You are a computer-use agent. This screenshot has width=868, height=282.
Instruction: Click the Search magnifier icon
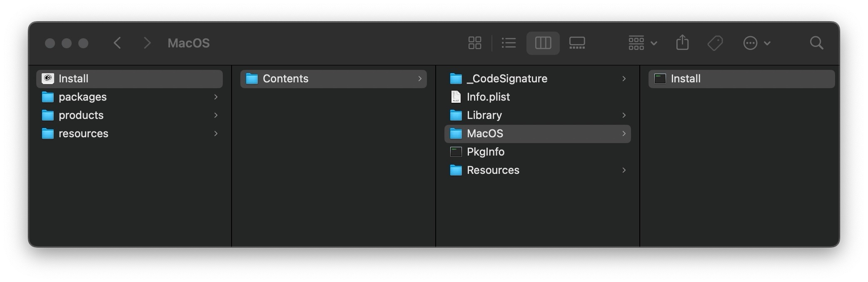[816, 43]
